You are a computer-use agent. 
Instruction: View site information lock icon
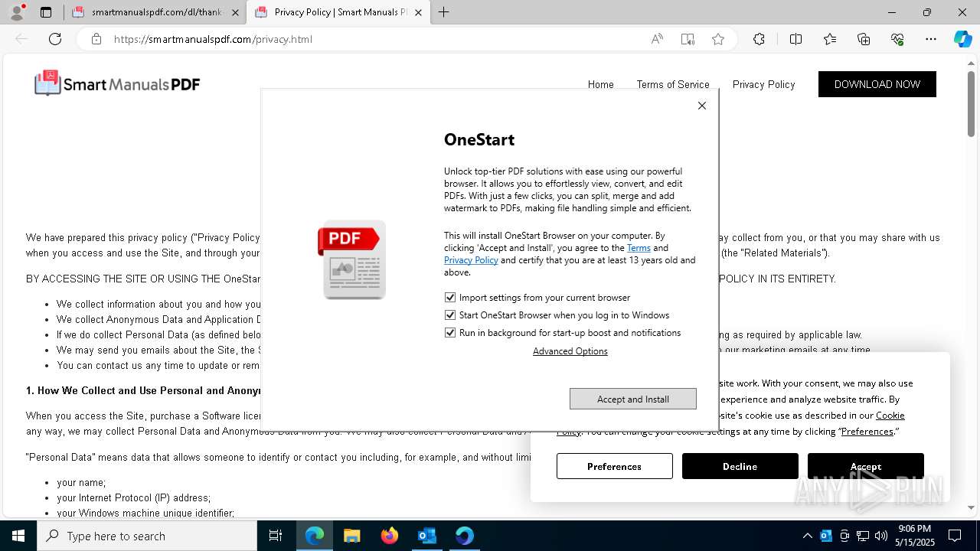point(96,39)
